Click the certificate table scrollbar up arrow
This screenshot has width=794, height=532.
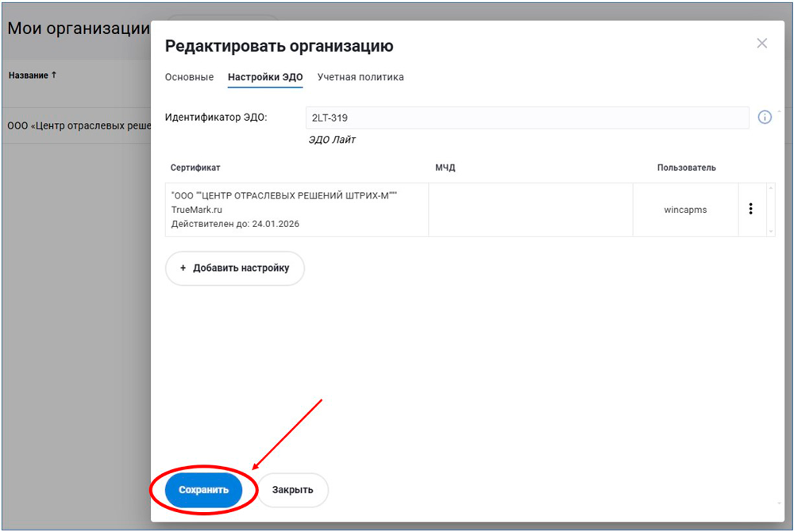coord(769,188)
